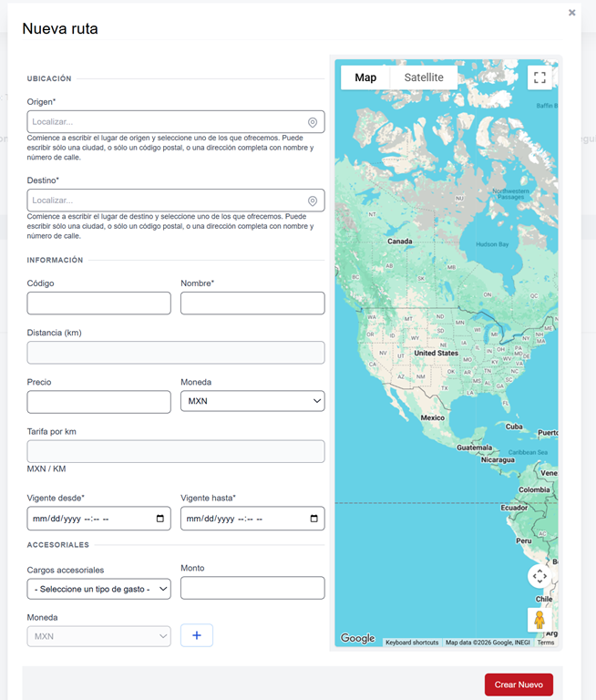Click the Cuba label on map

click(x=514, y=427)
